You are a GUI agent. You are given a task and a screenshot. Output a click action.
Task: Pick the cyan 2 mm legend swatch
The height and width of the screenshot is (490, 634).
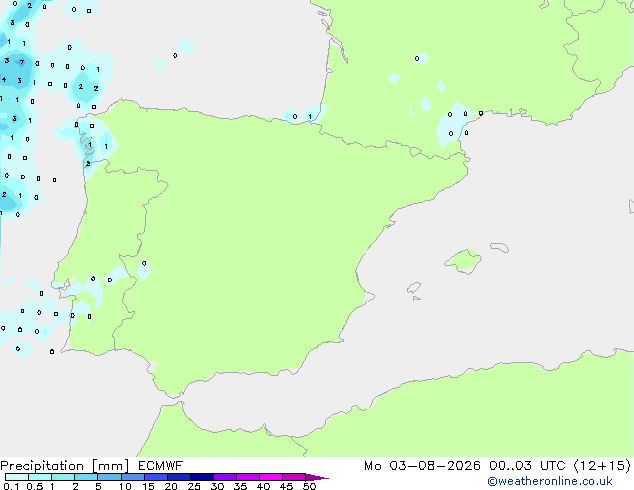pyautogui.click(x=86, y=477)
